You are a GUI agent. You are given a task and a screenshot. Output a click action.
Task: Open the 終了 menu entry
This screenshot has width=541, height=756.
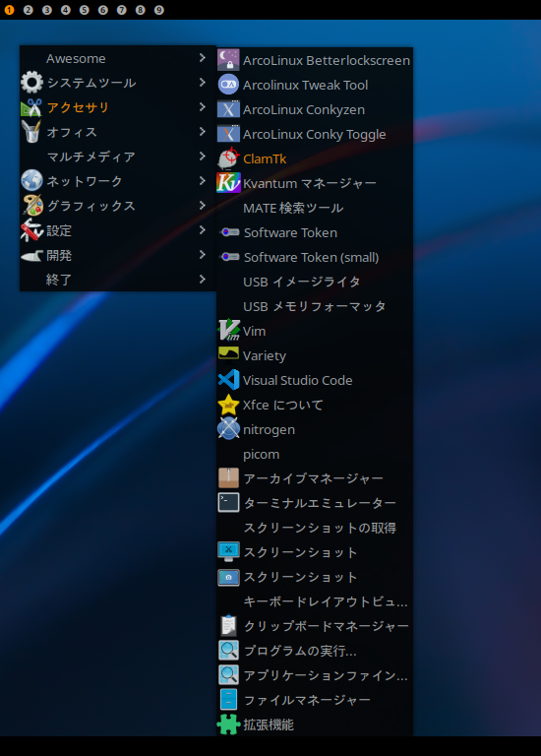coord(118,280)
